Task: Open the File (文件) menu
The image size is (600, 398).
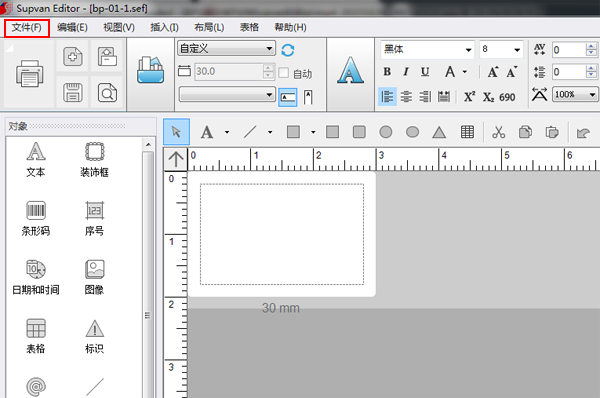Action: click(27, 28)
